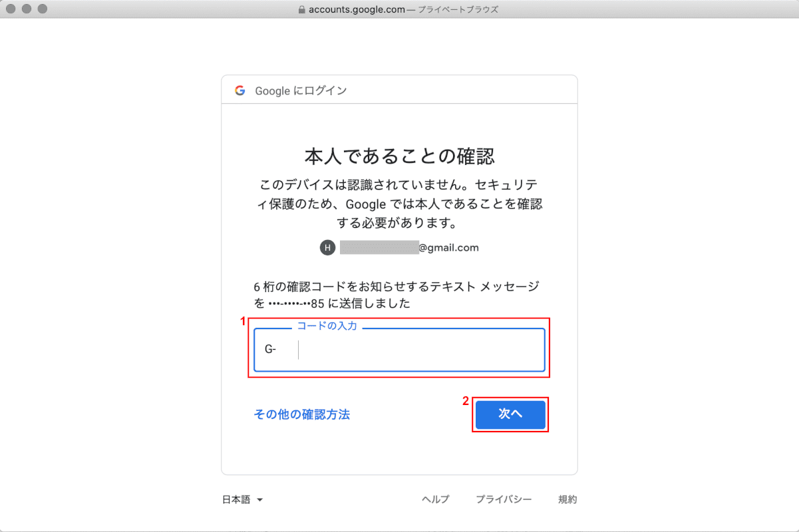Viewport: 799px width, 532px height.
Task: Click the Google にログイン header text
Action: (301, 90)
